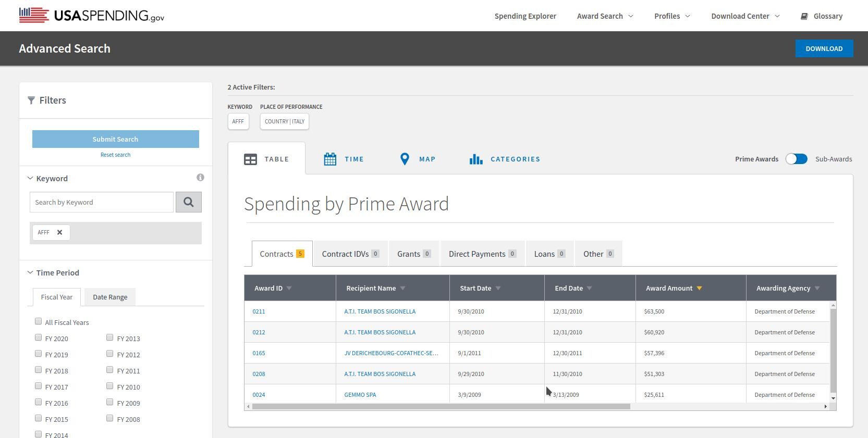Switch to Grants tab
The height and width of the screenshot is (438, 868).
(414, 254)
